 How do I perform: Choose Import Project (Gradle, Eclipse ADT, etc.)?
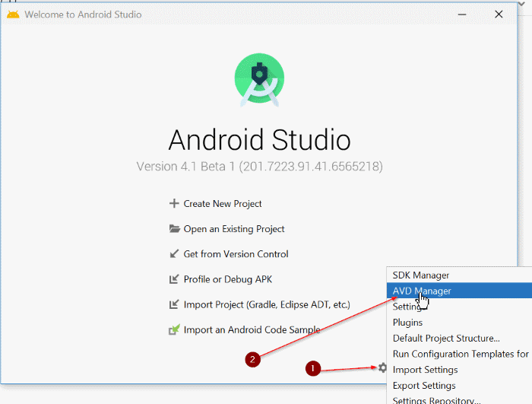[267, 304]
